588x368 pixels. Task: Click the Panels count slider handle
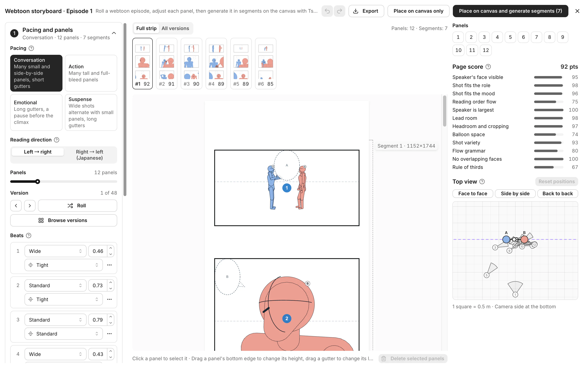click(x=37, y=182)
